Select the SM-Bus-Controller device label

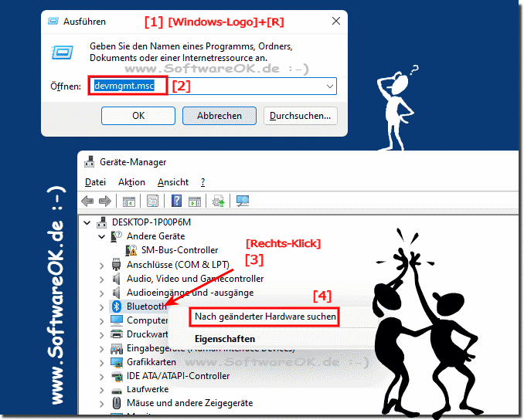179,250
